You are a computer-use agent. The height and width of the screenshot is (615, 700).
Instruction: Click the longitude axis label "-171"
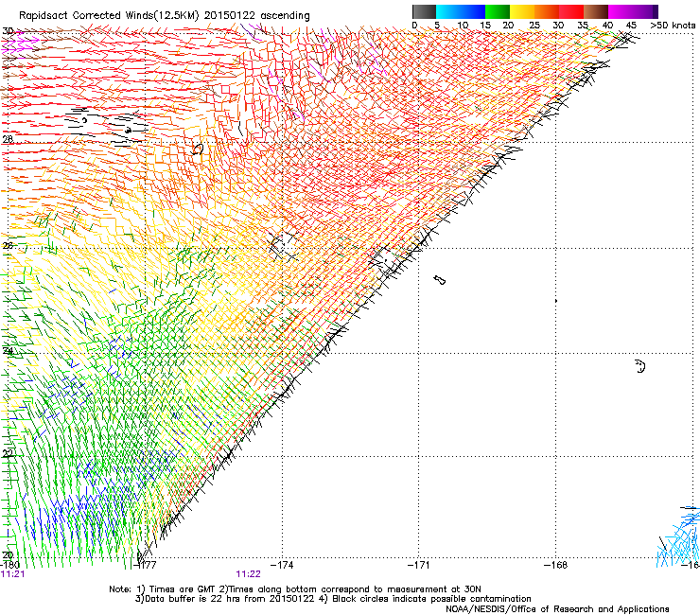pyautogui.click(x=419, y=565)
